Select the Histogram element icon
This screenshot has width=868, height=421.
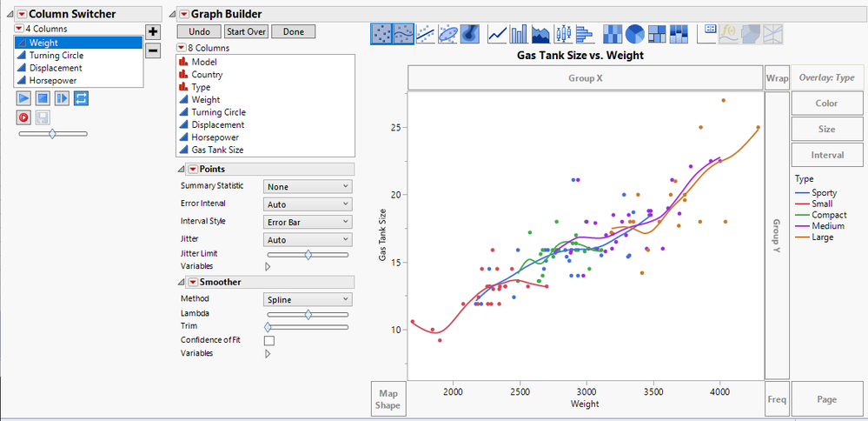tap(585, 34)
